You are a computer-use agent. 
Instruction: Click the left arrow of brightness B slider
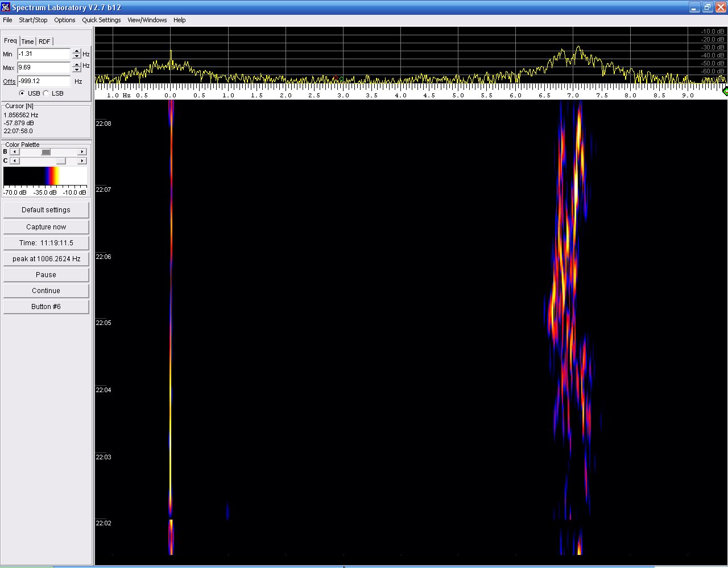14,152
